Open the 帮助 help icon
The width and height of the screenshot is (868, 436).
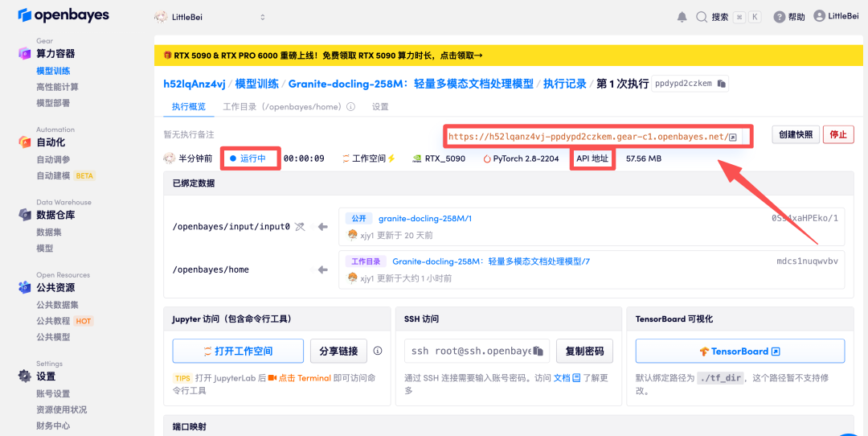pyautogui.click(x=780, y=17)
